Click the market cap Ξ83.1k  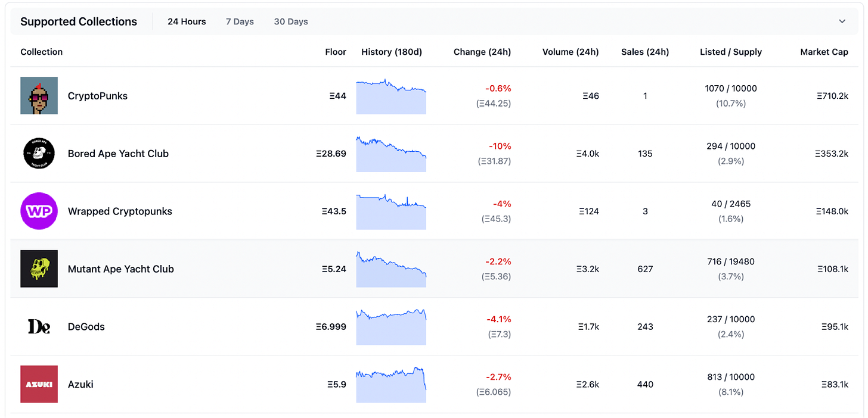pyautogui.click(x=834, y=385)
